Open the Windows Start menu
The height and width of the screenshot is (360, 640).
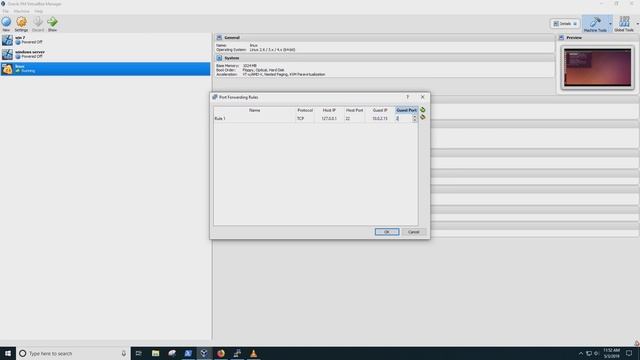[8, 353]
